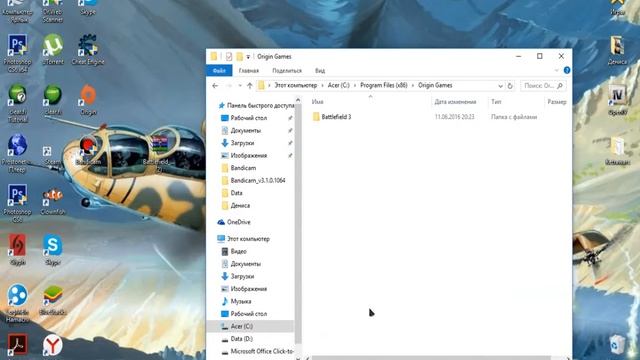Open the Origin desktop shortcut
Screen dimensions: 640x360
tap(88, 100)
